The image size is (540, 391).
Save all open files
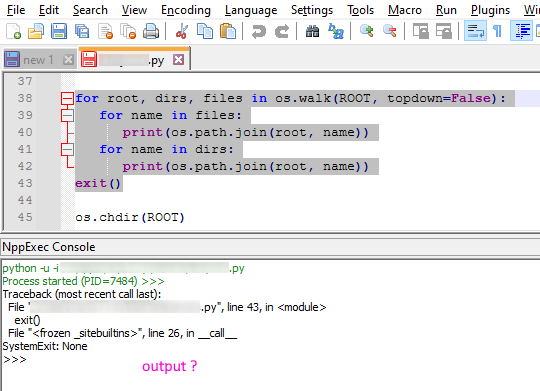82,31
